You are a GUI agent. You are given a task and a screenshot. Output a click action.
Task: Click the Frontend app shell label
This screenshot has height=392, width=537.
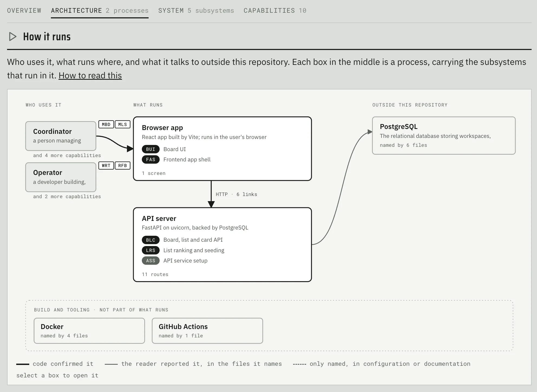point(187,160)
